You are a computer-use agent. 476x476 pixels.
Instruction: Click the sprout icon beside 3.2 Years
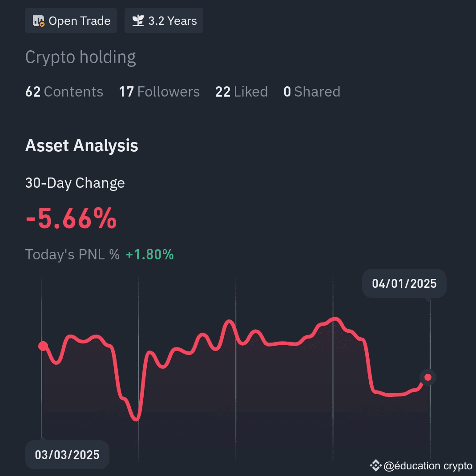tap(138, 21)
